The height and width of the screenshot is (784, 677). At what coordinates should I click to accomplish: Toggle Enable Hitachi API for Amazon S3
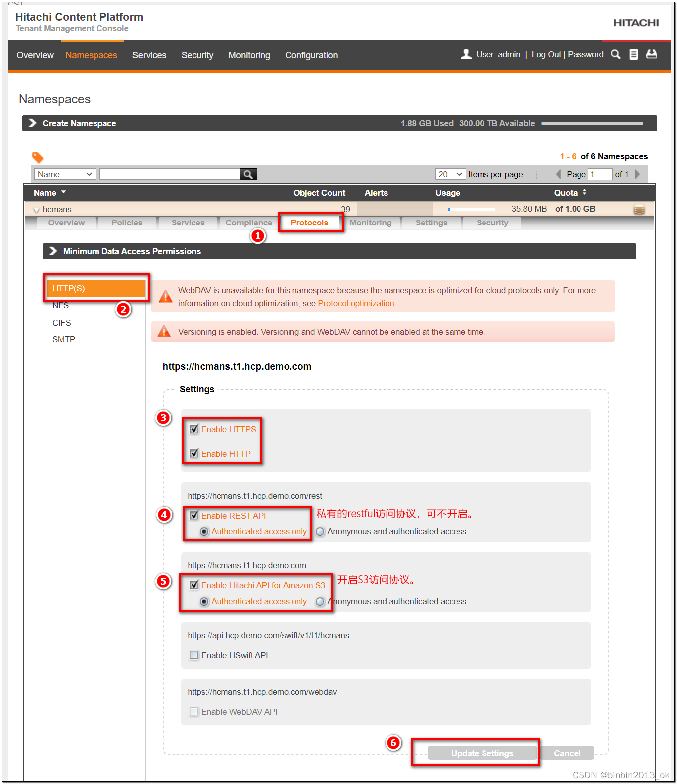pos(194,585)
